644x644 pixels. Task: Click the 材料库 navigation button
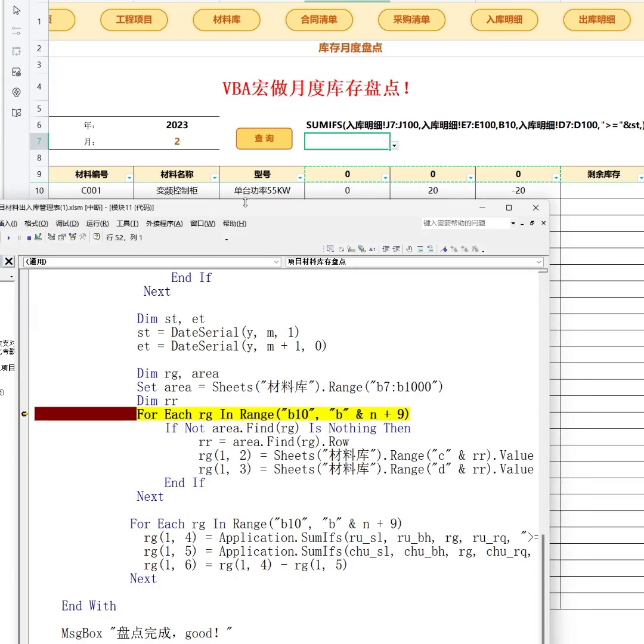pyautogui.click(x=227, y=20)
